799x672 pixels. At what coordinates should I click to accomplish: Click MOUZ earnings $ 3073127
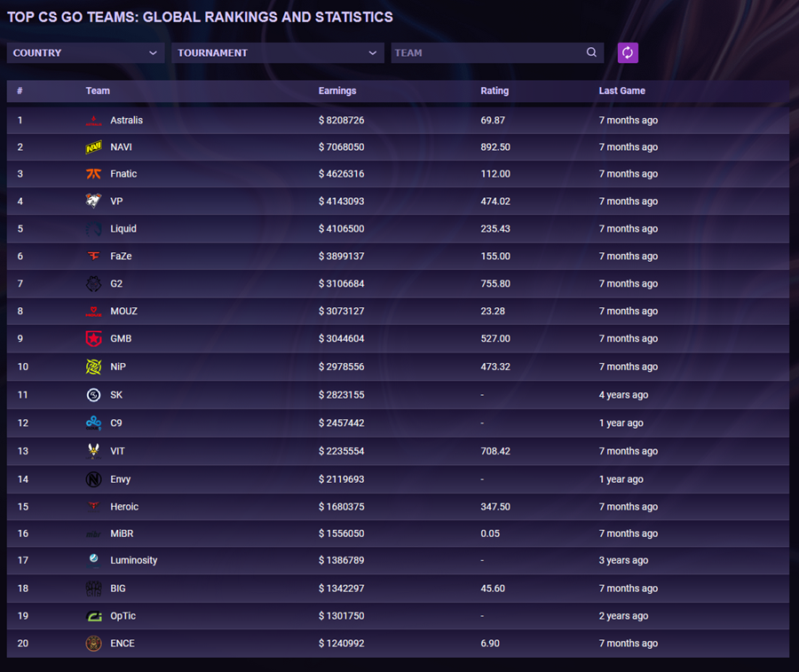(342, 312)
